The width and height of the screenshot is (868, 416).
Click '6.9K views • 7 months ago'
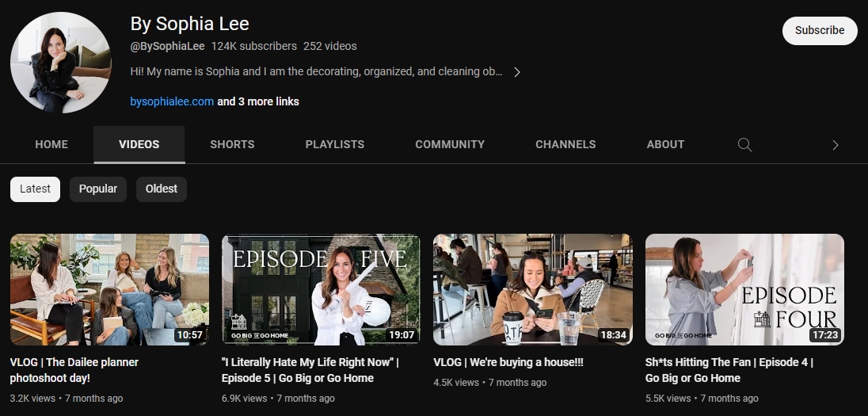[278, 399]
